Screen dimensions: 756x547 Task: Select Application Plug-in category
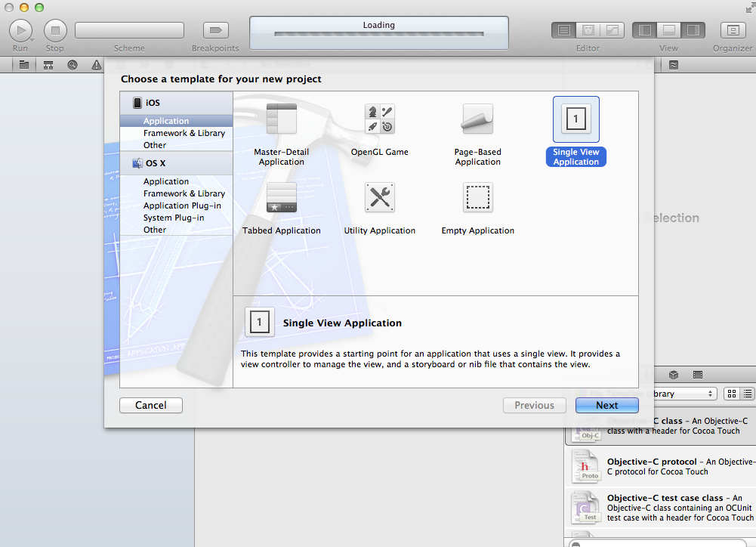pyautogui.click(x=177, y=206)
